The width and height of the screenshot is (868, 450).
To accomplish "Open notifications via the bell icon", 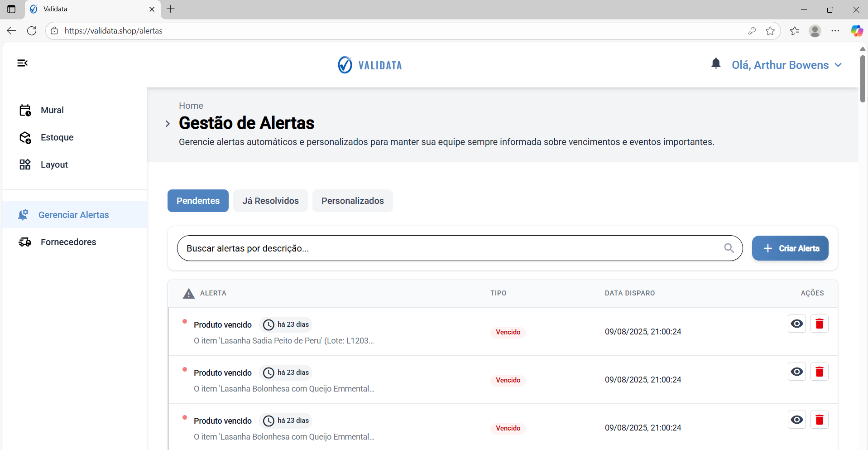I will click(715, 63).
